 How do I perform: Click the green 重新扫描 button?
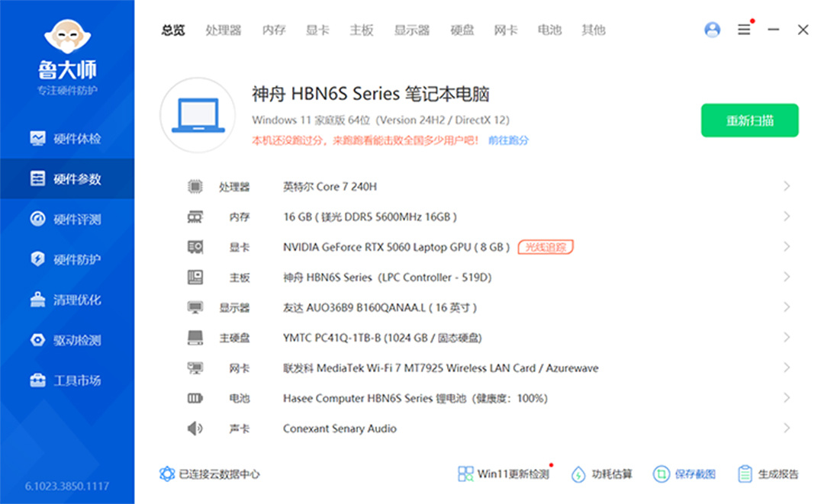(x=749, y=120)
